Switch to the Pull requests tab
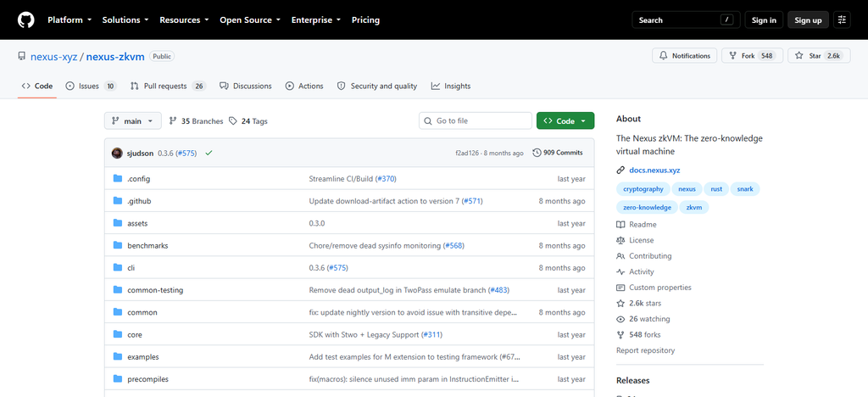This screenshot has width=868, height=397. [x=168, y=86]
